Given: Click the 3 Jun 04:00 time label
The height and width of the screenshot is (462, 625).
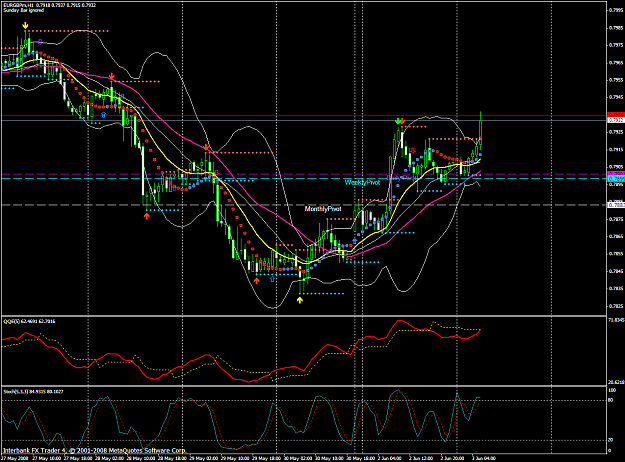Looking at the screenshot, I should point(484,458).
